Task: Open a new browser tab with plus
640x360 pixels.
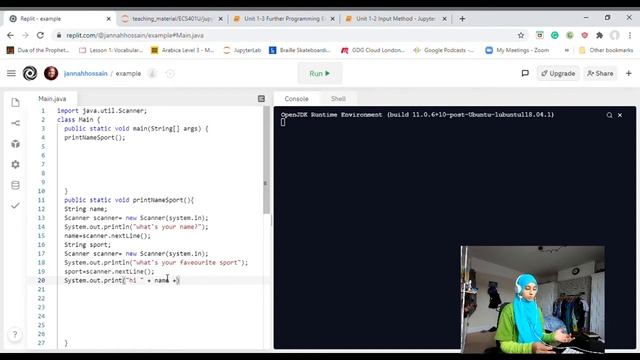Action: pos(462,19)
